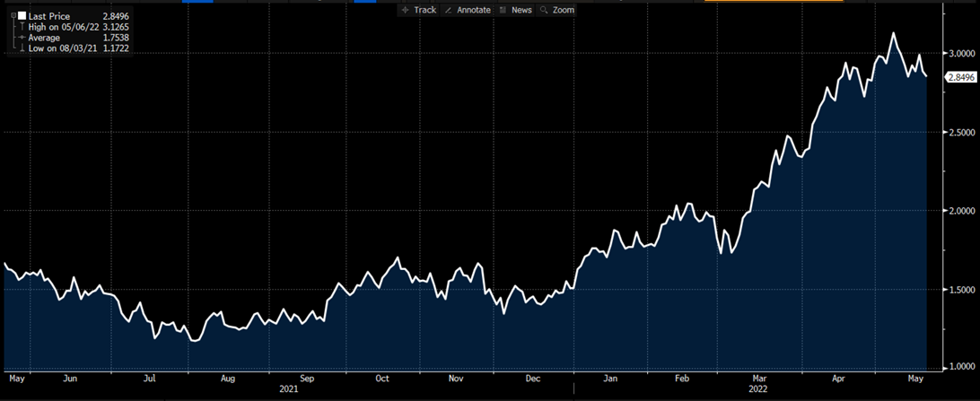This screenshot has height=401, width=980.
Task: Toggle the white Last Price series swatch
Action: click(x=22, y=15)
